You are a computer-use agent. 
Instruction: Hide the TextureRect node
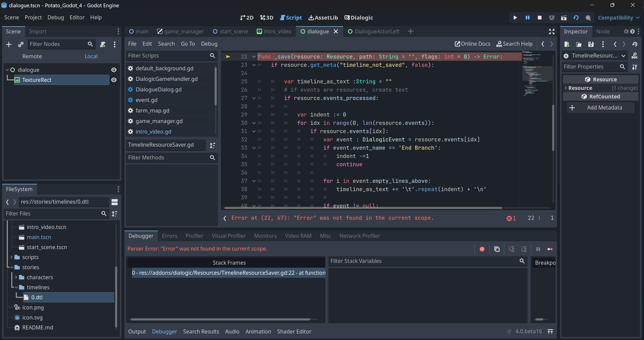point(114,80)
